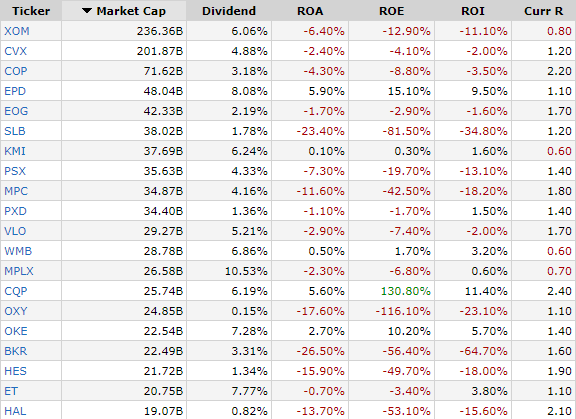The width and height of the screenshot is (576, 419).
Task: Select ET dividend value 7.77%
Action: [x=249, y=391]
